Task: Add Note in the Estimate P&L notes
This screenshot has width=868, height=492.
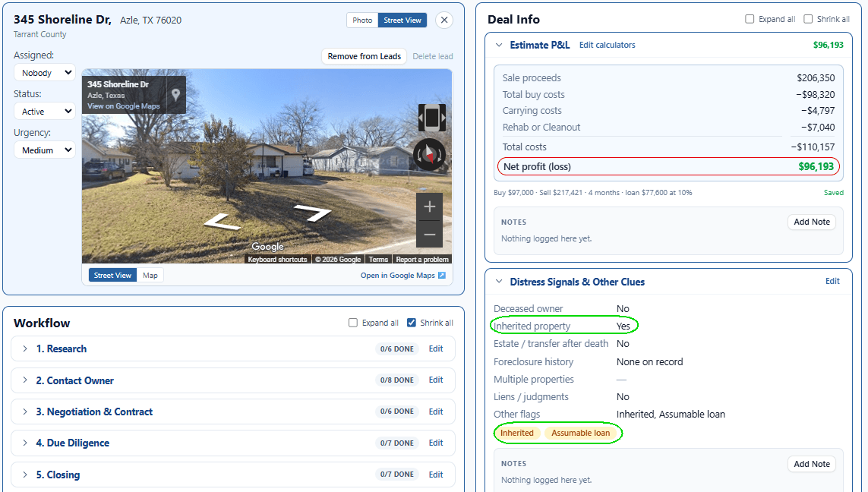Action: pyautogui.click(x=812, y=222)
